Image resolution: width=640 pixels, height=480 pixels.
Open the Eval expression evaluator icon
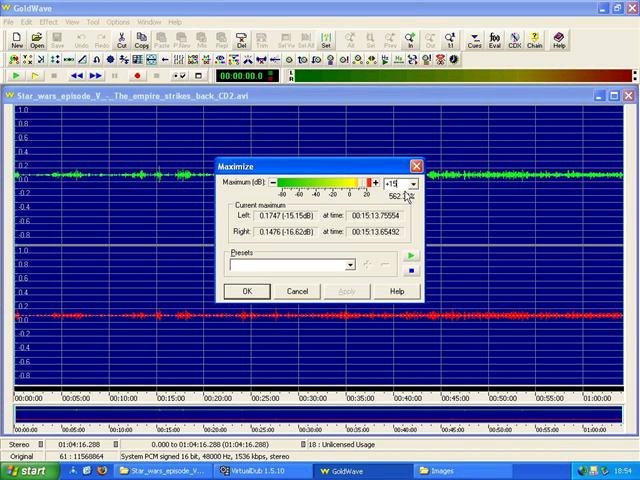pyautogui.click(x=495, y=40)
